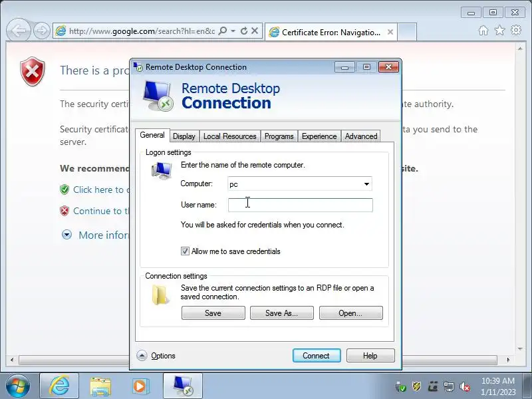
Task: Click Remote Desktop Connection taskbar icon
Action: click(x=182, y=386)
